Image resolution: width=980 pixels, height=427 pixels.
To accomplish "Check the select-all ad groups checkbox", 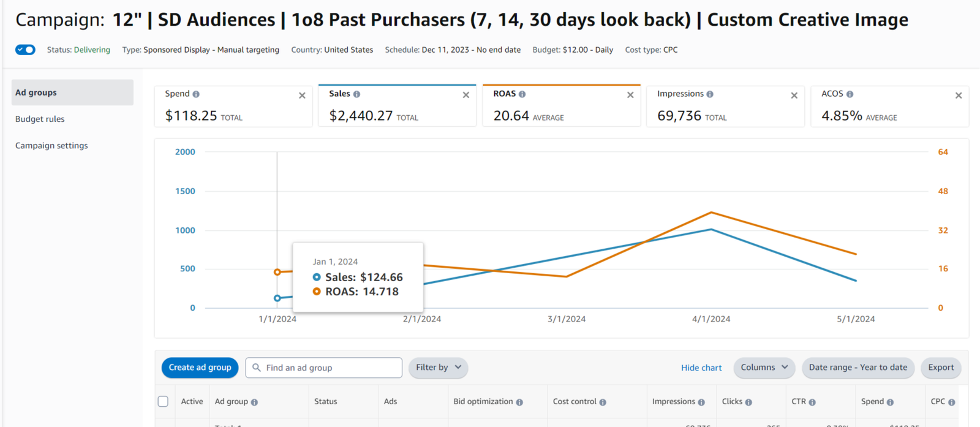I will tap(163, 401).
